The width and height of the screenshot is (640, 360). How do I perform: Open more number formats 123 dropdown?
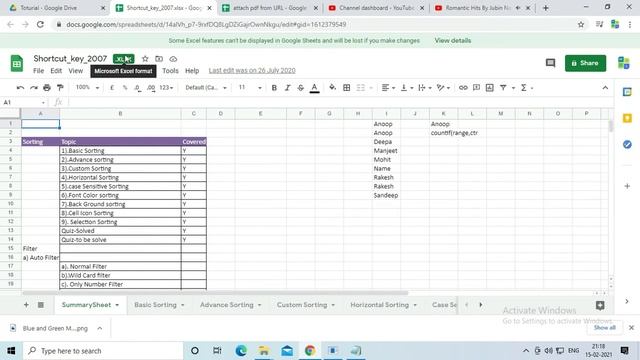pos(166,88)
